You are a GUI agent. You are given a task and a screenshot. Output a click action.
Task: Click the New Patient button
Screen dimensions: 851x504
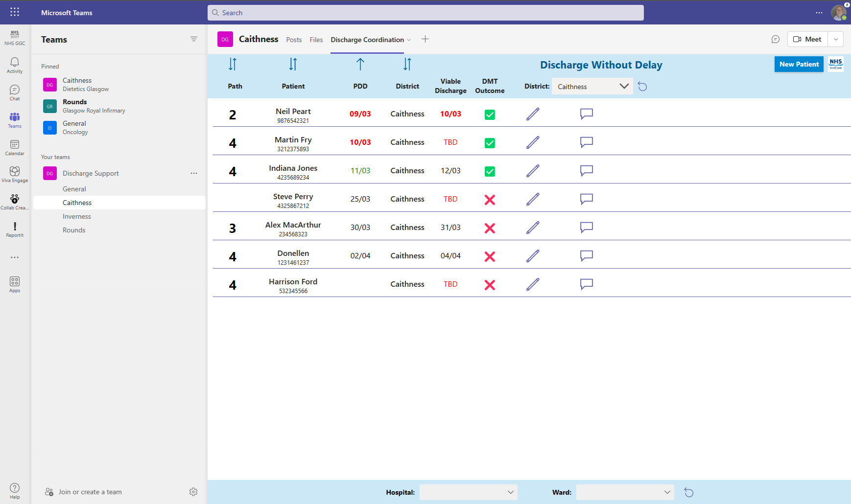point(799,64)
